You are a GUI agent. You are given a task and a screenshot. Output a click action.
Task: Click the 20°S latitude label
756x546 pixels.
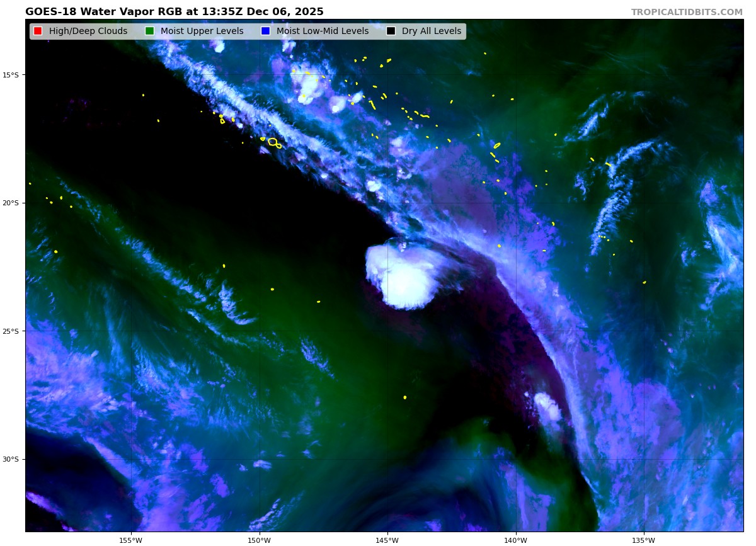(x=11, y=203)
